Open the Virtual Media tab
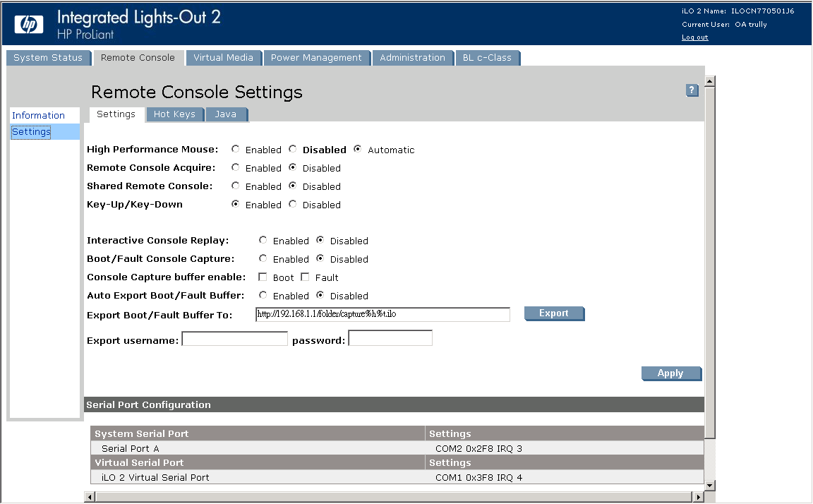The image size is (813, 504). tap(224, 58)
